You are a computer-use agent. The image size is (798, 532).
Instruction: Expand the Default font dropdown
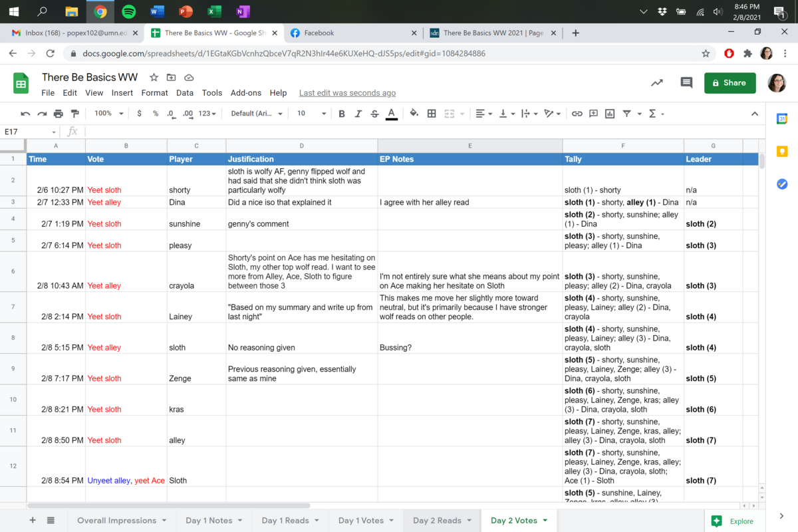tap(257, 114)
